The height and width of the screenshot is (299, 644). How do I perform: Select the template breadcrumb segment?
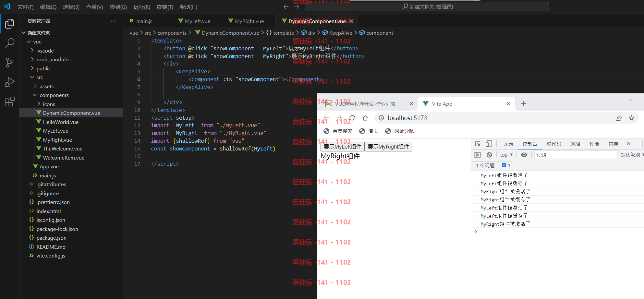coord(280,33)
